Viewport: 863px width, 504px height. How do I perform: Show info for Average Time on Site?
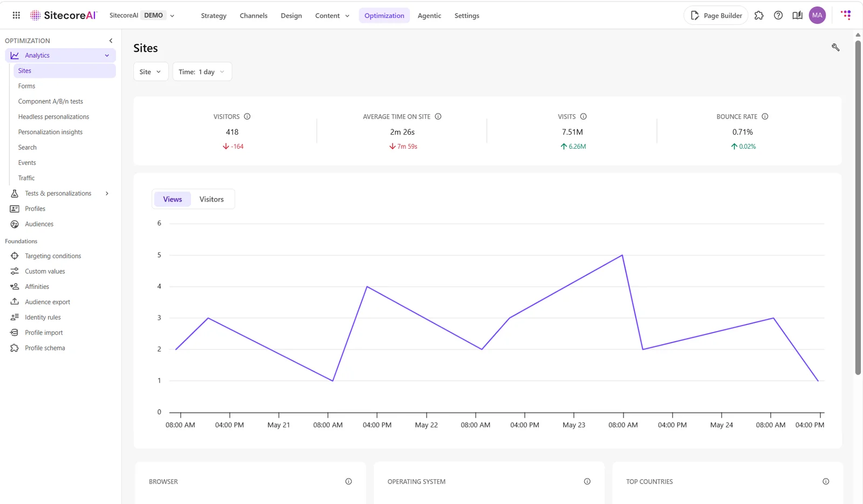click(438, 116)
